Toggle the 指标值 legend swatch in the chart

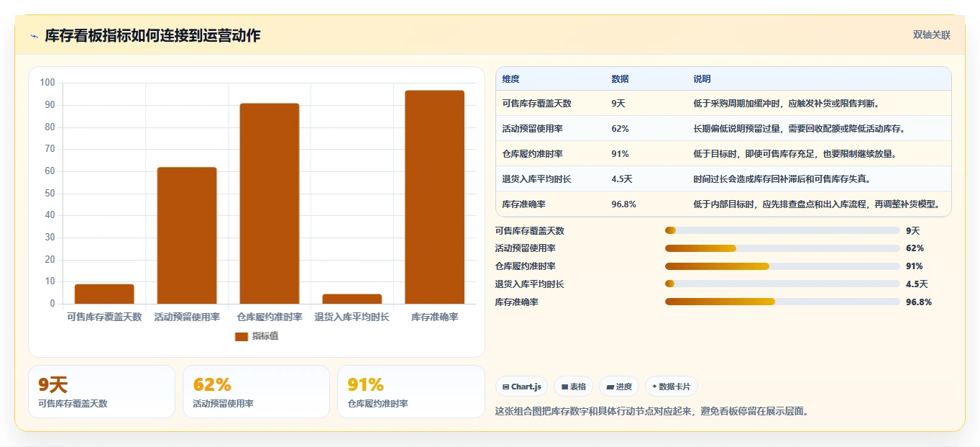242,336
